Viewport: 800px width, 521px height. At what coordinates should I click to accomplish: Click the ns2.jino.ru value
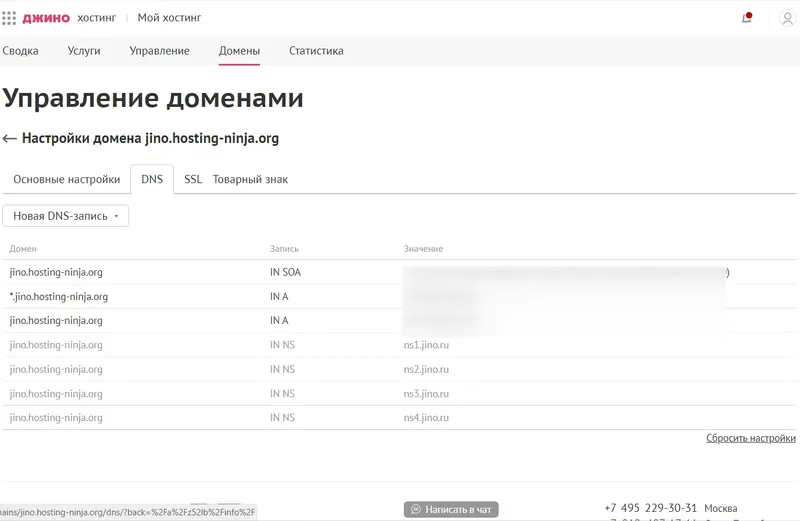point(426,369)
